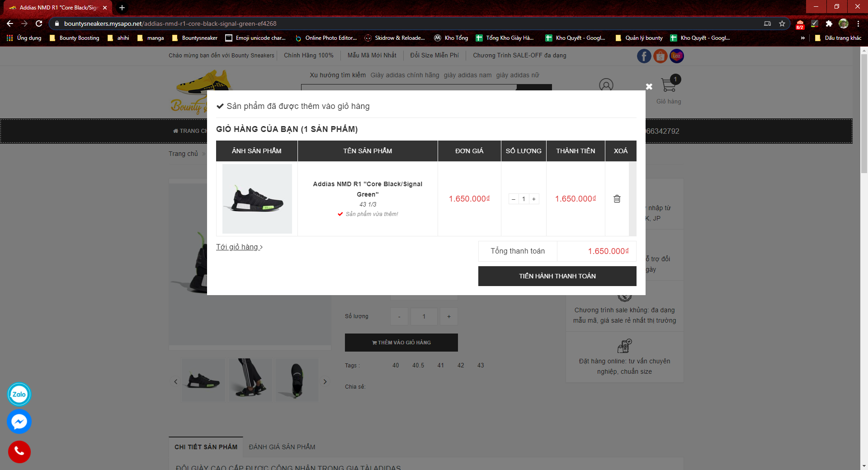Search trend giày adidas nữ

click(x=518, y=75)
